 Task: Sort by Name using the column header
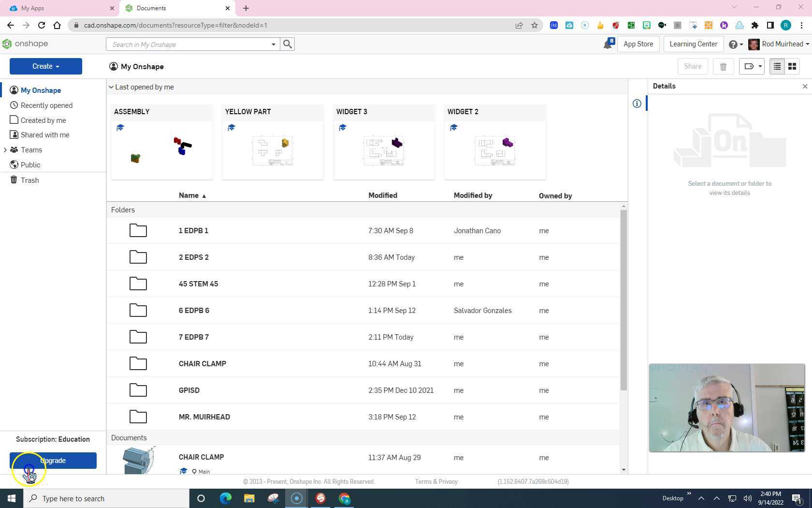click(x=188, y=195)
